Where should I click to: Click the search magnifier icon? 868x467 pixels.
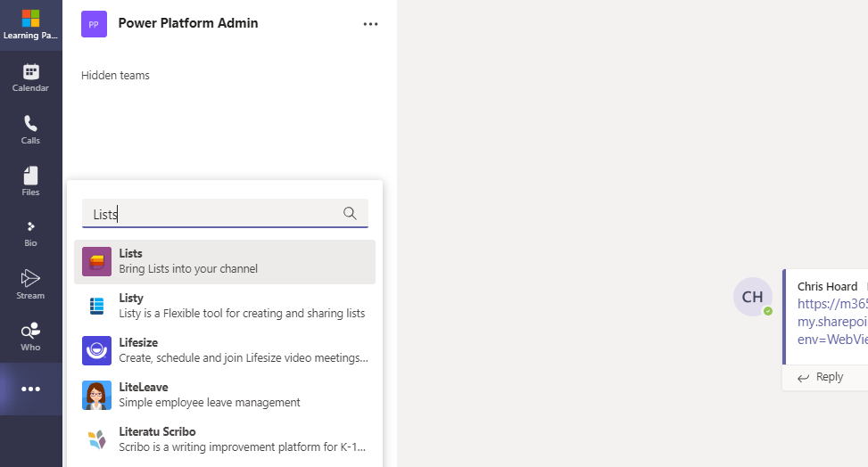point(350,214)
